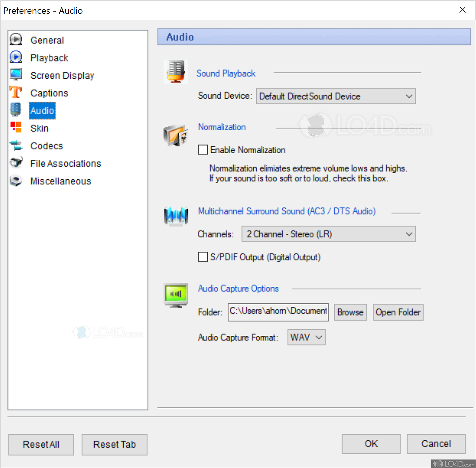Select the File Associations icon
Viewport: 476px width, 468px height.
coord(16,163)
